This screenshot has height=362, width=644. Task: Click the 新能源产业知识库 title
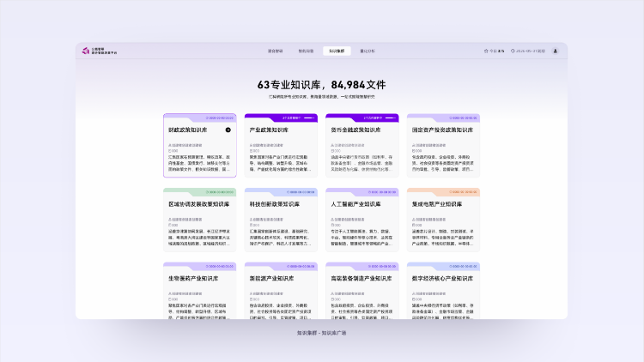click(x=270, y=279)
